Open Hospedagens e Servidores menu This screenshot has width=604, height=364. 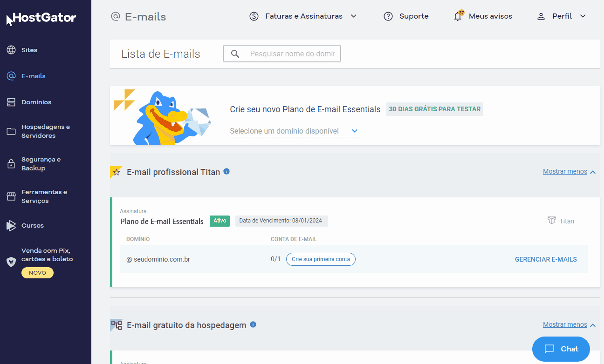(46, 131)
